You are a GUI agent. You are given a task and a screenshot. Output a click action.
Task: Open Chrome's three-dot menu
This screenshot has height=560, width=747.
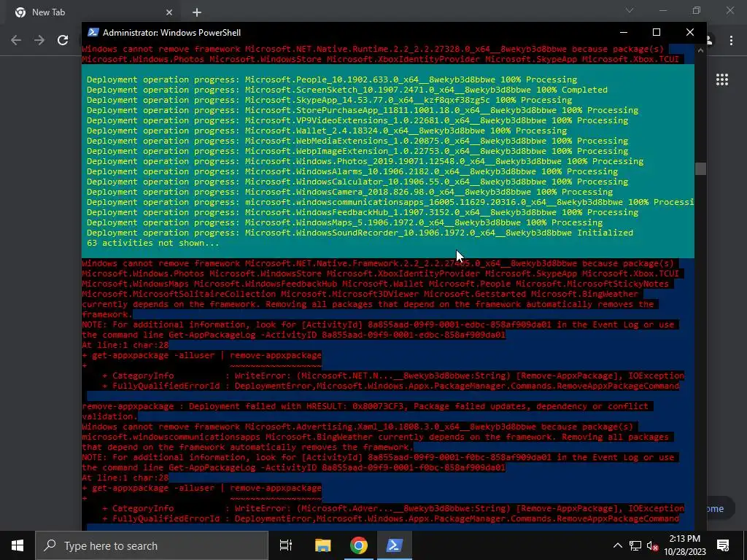click(731, 40)
